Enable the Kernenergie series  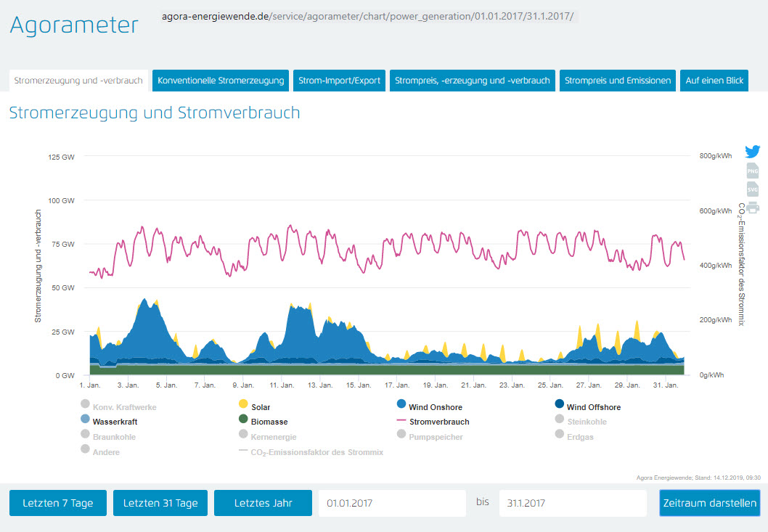pyautogui.click(x=273, y=437)
